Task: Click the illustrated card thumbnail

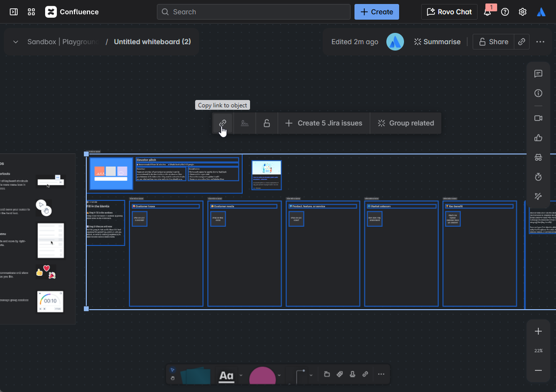Action: (x=267, y=175)
